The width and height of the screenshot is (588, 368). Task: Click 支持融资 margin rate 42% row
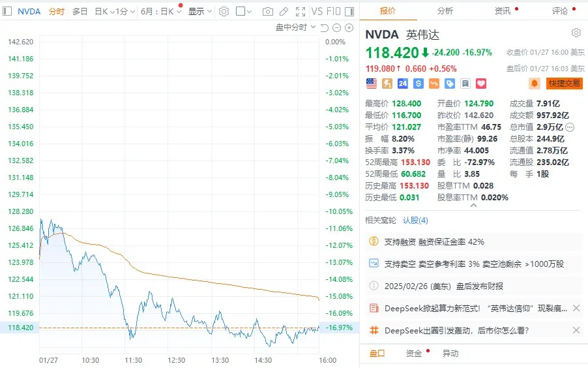click(x=474, y=241)
